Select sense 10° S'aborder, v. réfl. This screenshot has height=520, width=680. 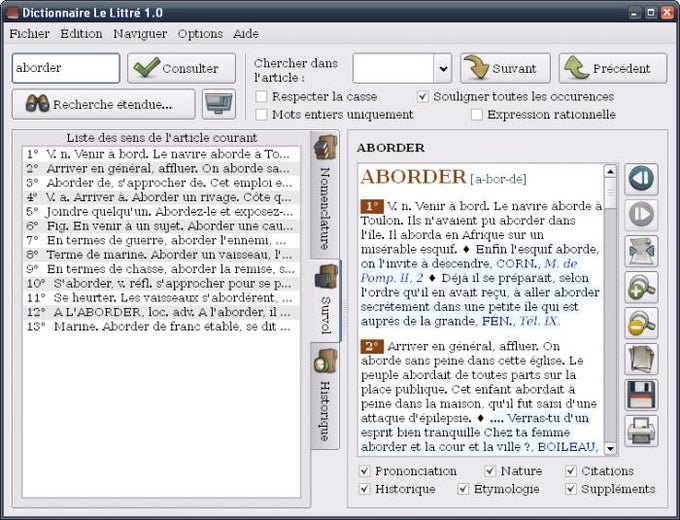pos(161,283)
